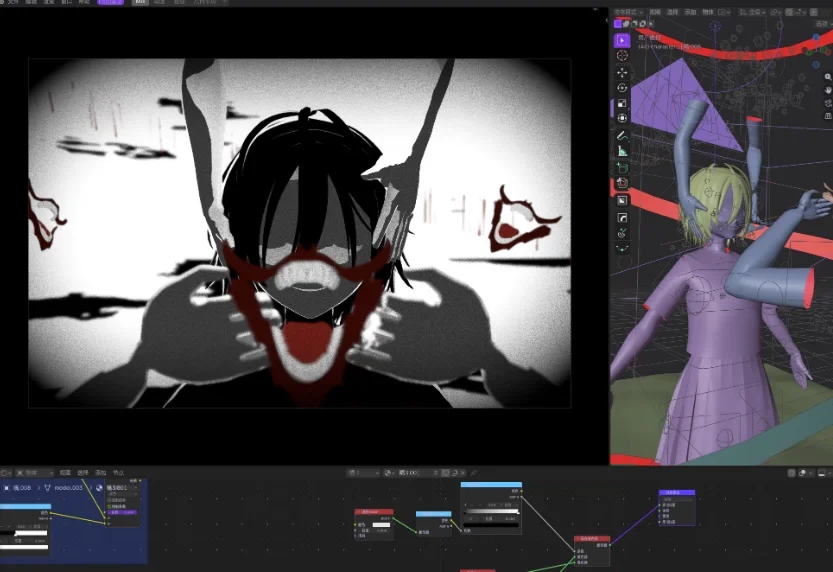This screenshot has width=833, height=572.
Task: Select the Select Box tool in viewport
Action: click(x=622, y=40)
